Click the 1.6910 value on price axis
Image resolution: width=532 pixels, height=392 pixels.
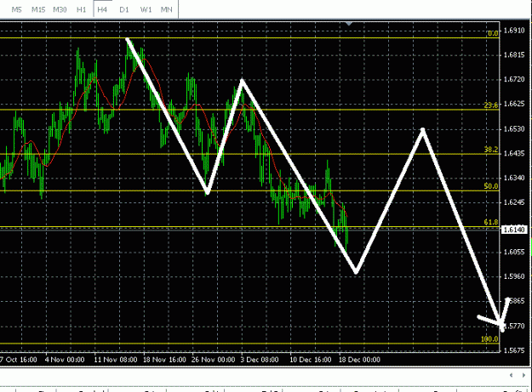[514, 30]
